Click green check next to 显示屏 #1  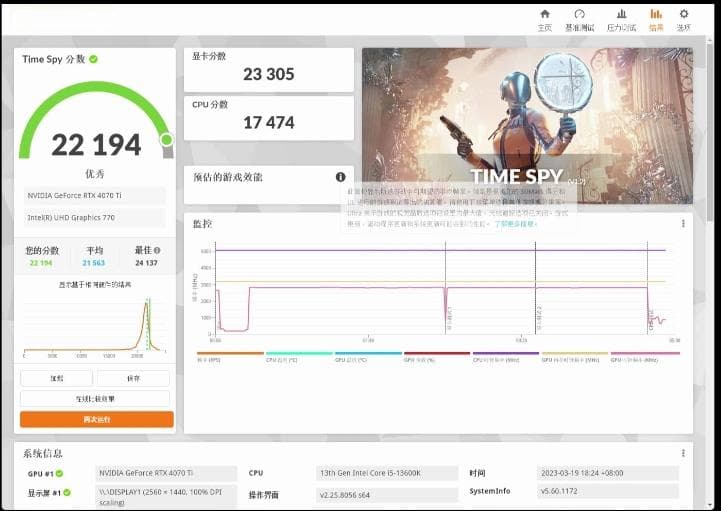pos(67,493)
